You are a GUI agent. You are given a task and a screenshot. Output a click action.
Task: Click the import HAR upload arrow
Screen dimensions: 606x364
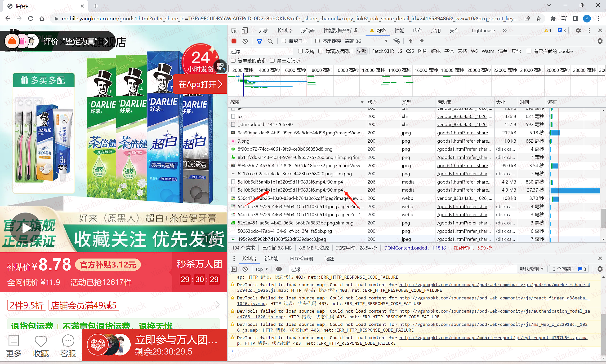(x=411, y=41)
